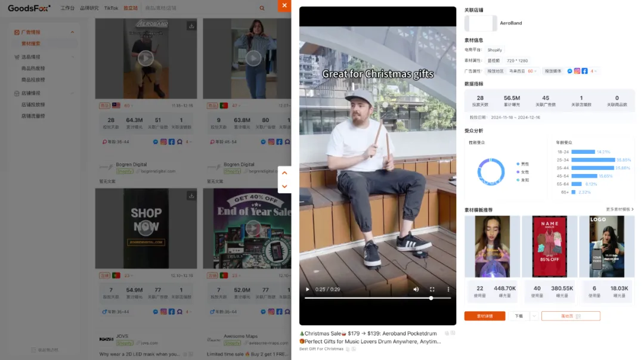644x360 pixels.
Task: Open template thumbnail with 448.70K exposure
Action: pos(492,246)
